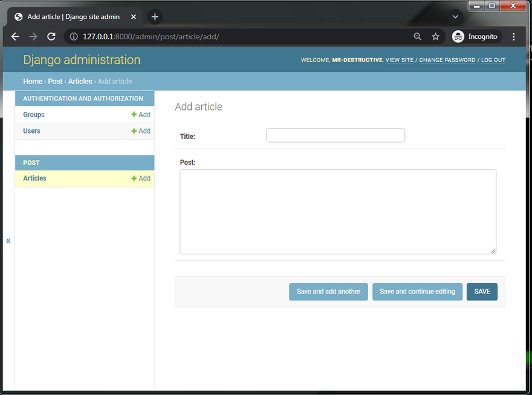Go to Post in breadcrumb
The height and width of the screenshot is (395, 532).
click(x=55, y=82)
